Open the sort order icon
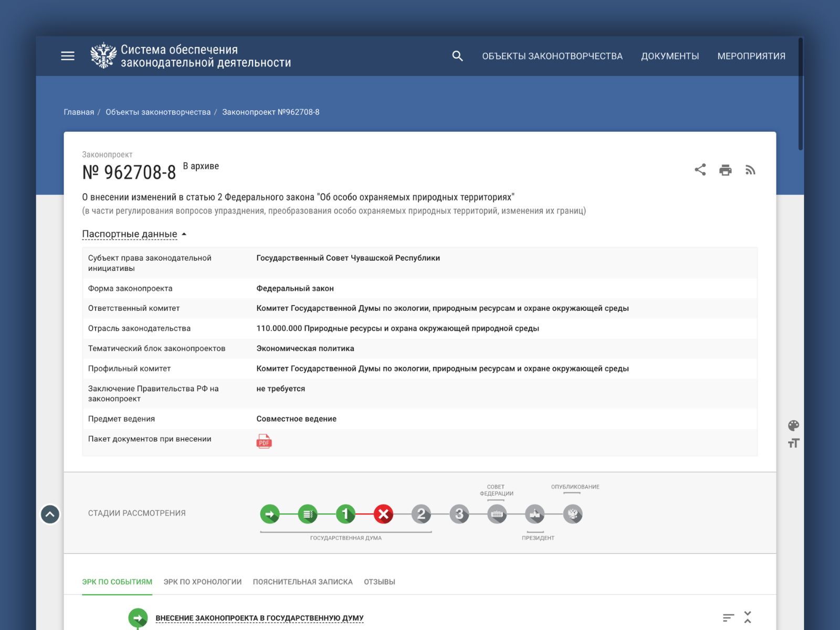Image resolution: width=840 pixels, height=630 pixels. [728, 618]
